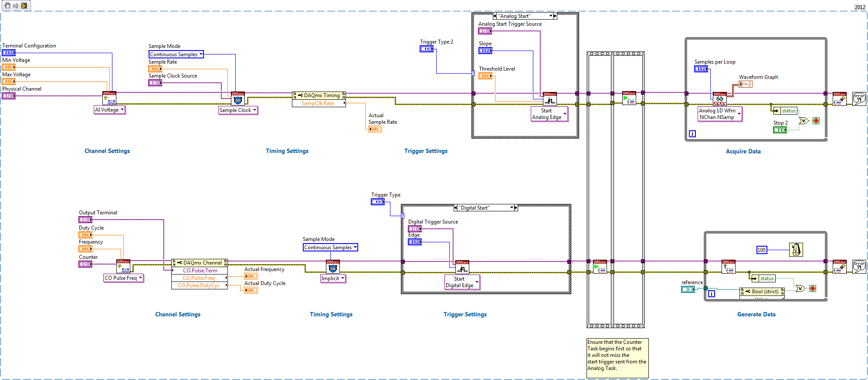Select the upper Simple Error Handler icon
The height and width of the screenshot is (380, 868).
click(859, 99)
